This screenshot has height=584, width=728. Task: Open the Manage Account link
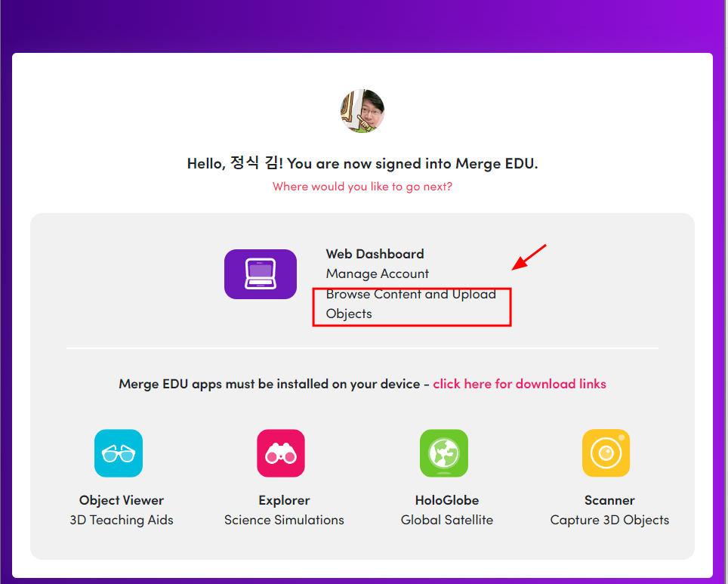[377, 273]
